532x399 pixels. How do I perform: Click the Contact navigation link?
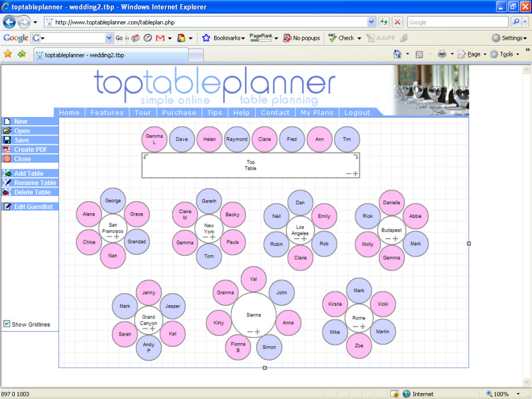(275, 112)
